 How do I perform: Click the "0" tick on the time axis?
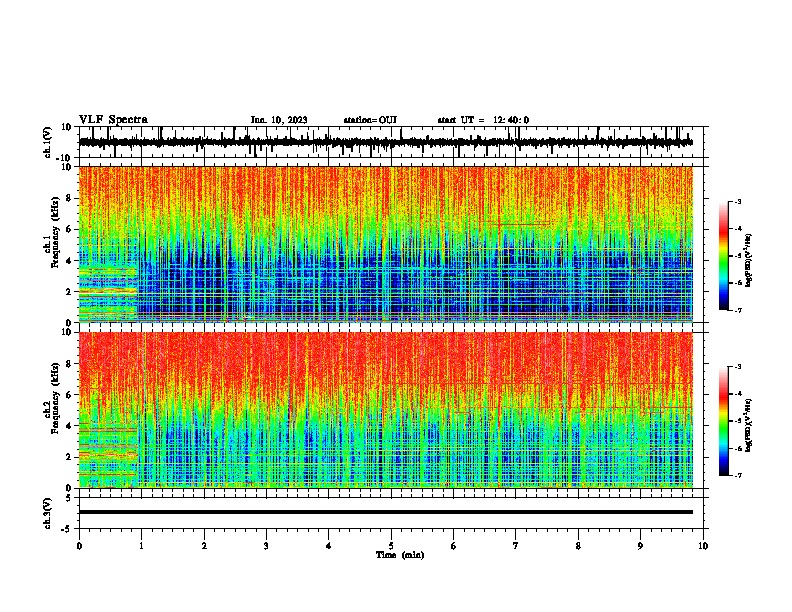pos(79,546)
